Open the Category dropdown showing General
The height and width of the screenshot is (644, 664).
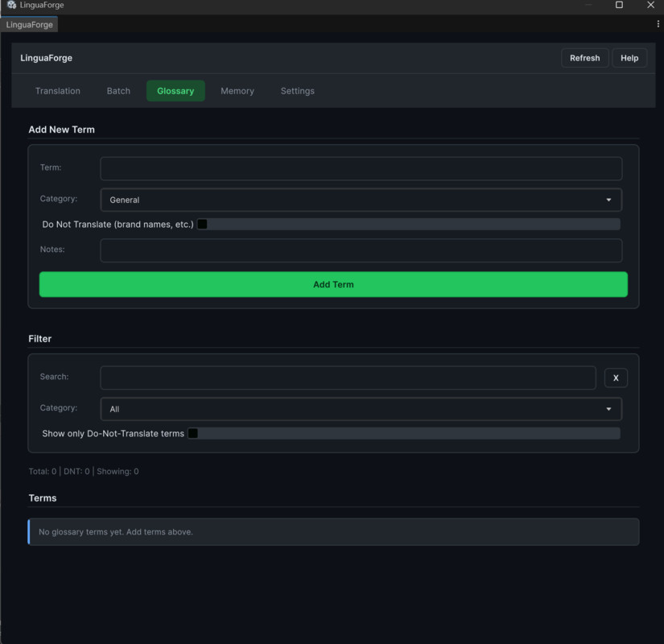pyautogui.click(x=360, y=200)
